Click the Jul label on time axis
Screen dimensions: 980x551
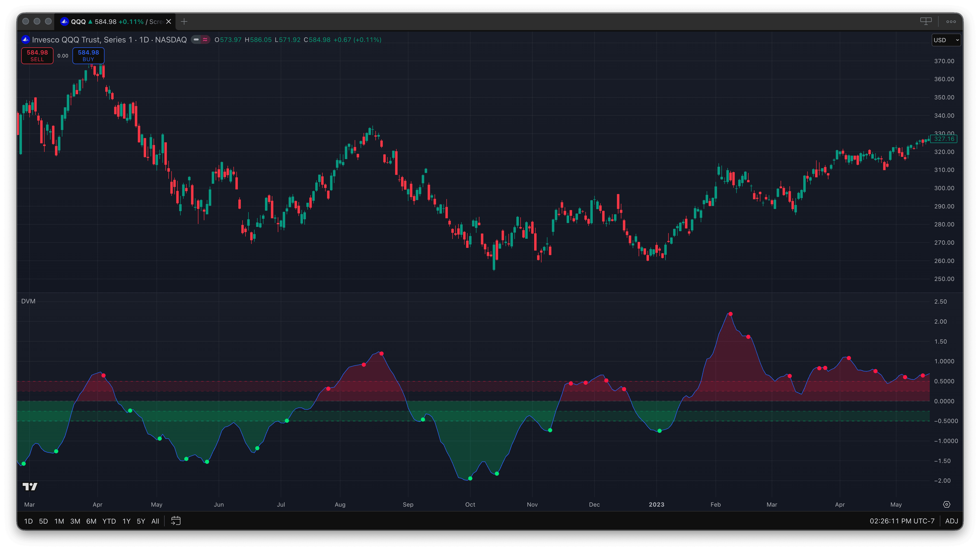281,504
